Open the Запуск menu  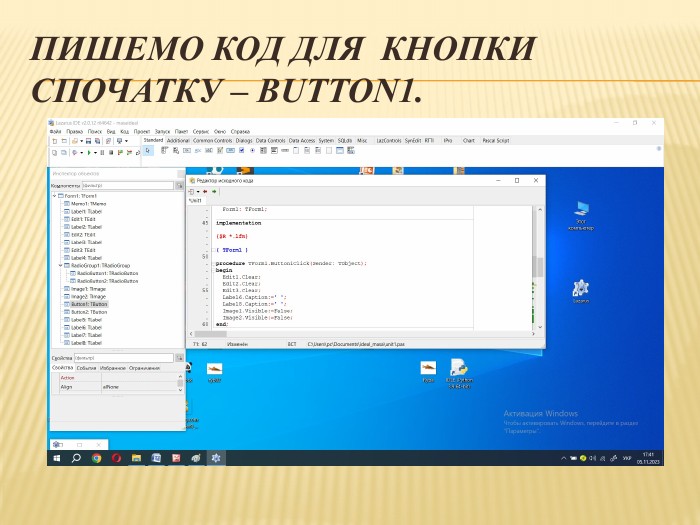[162, 132]
